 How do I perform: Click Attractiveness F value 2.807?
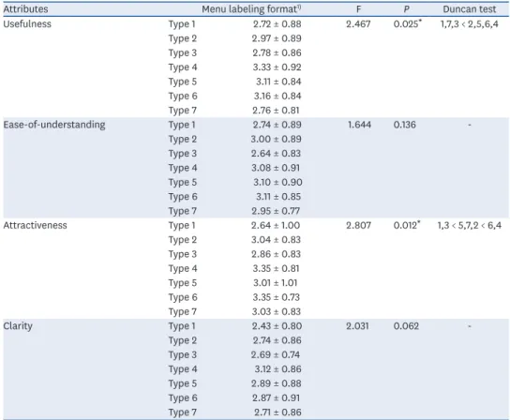358,225
